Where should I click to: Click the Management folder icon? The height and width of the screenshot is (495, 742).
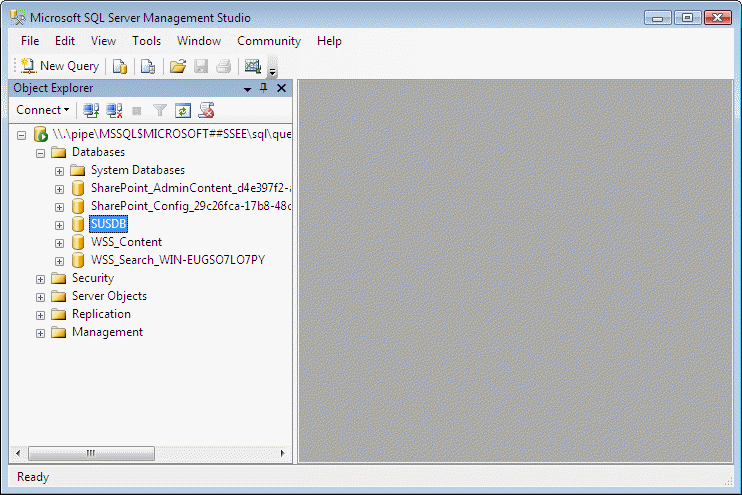[x=59, y=332]
